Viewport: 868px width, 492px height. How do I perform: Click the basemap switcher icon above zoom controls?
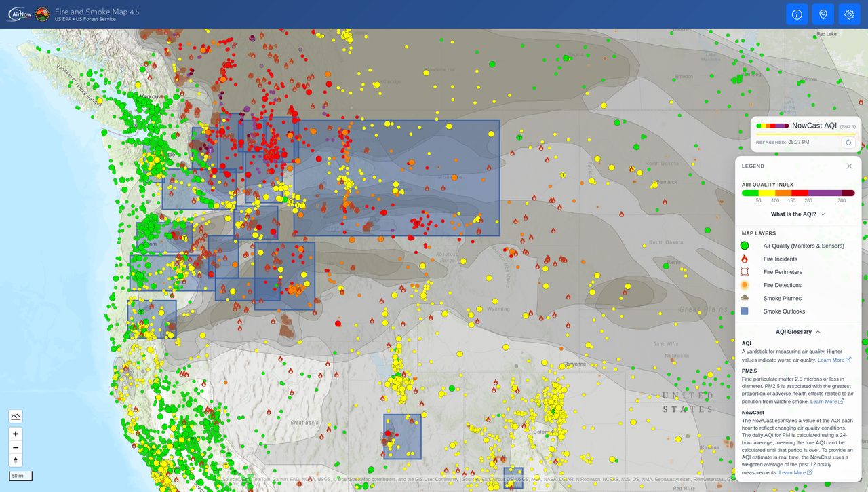(16, 416)
